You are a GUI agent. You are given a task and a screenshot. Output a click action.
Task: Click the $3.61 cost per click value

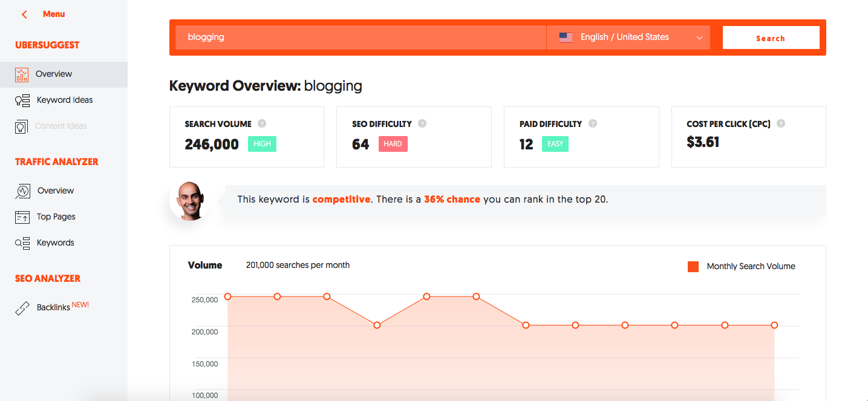click(703, 143)
